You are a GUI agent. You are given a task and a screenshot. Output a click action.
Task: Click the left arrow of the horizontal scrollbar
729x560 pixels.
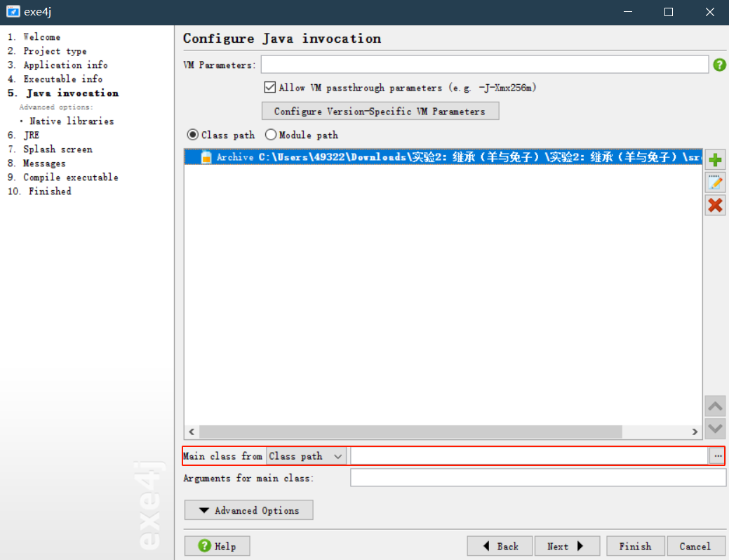coord(192,432)
